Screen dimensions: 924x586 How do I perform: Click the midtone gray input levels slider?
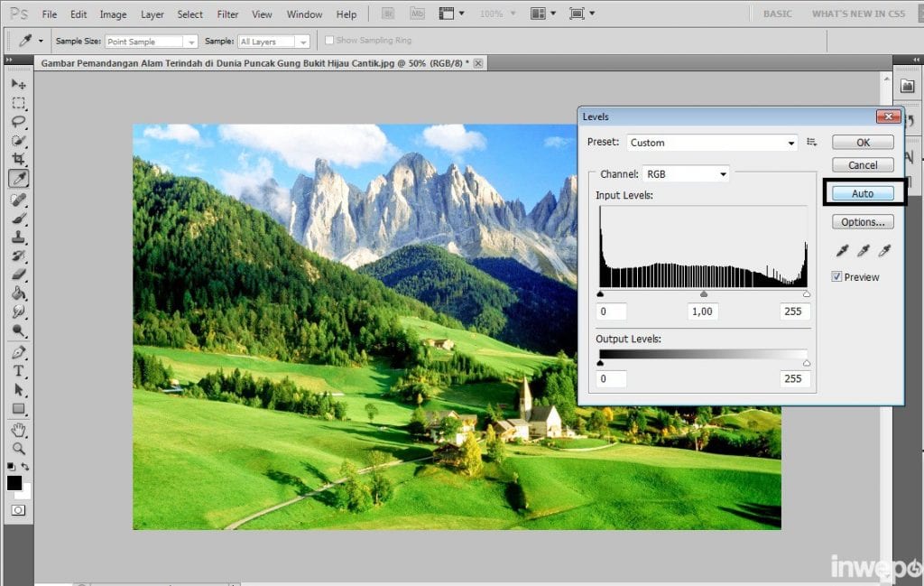[x=704, y=294]
